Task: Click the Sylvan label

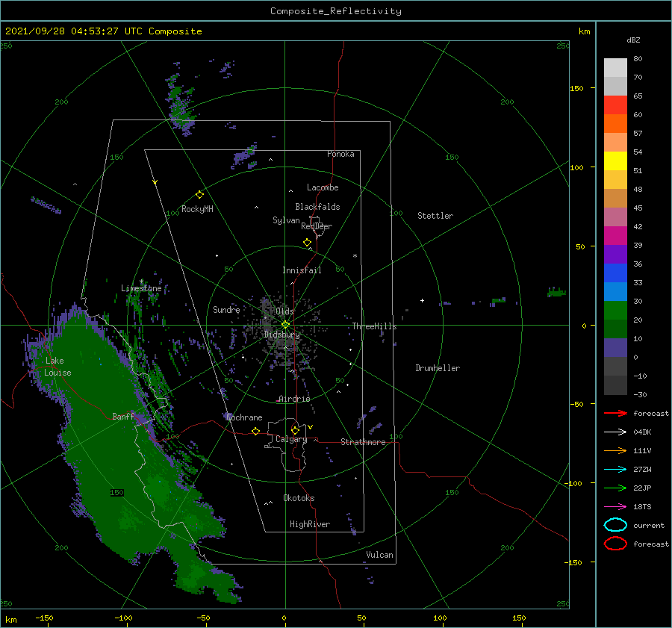Action: click(286, 220)
